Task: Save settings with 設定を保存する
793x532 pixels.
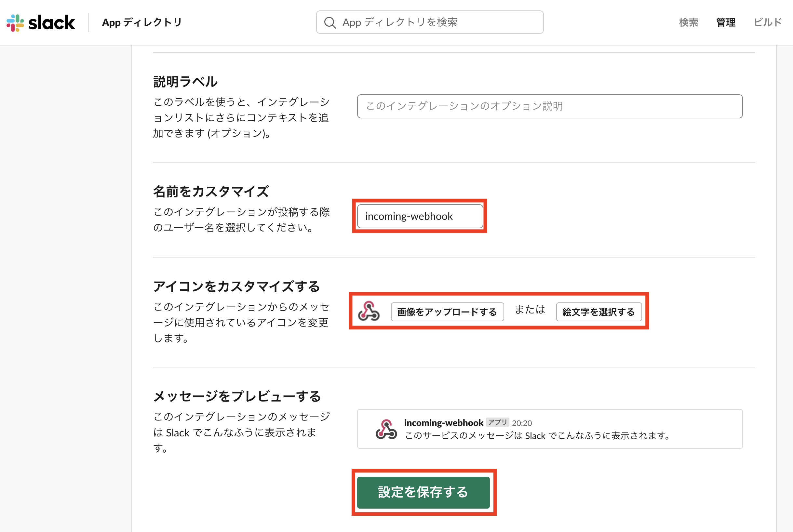Action: tap(423, 492)
